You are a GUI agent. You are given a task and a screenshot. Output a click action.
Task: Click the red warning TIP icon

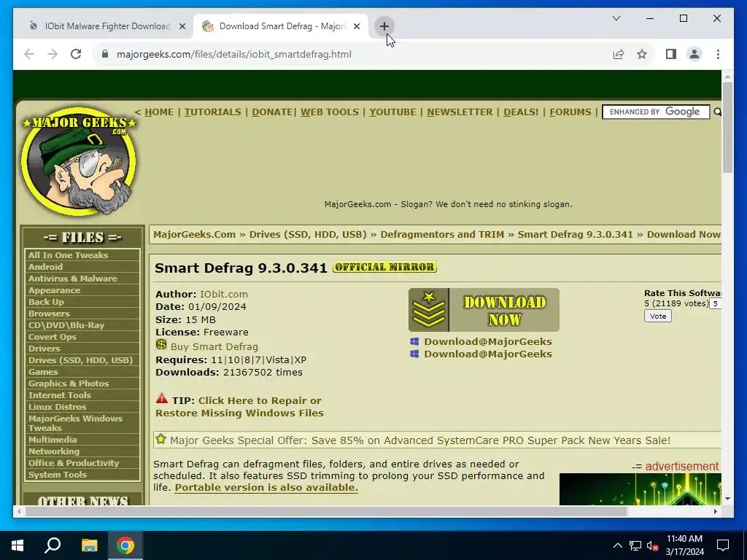click(x=162, y=398)
